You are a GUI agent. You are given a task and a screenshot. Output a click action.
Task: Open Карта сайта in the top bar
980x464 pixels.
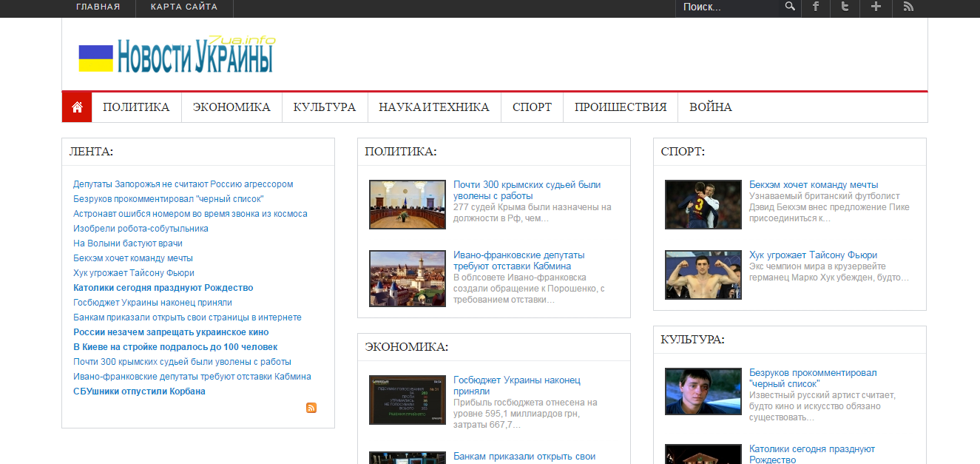coord(184,7)
